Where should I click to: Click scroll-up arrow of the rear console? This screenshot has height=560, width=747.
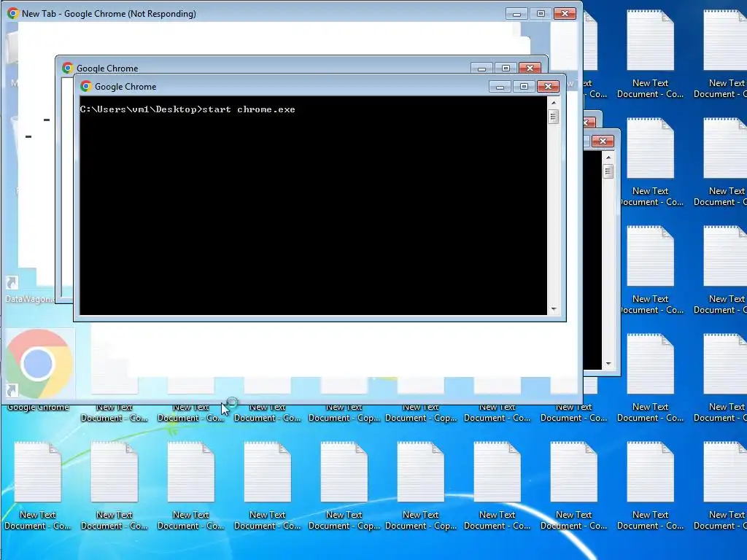pos(608,157)
